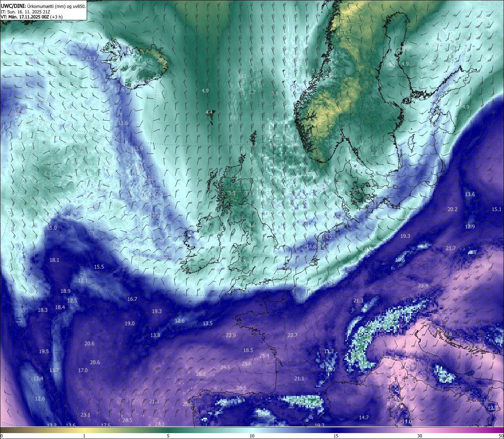The height and width of the screenshot is (439, 504).
Task: Click the 26.6 value off northwest Spain
Action: tap(187, 404)
